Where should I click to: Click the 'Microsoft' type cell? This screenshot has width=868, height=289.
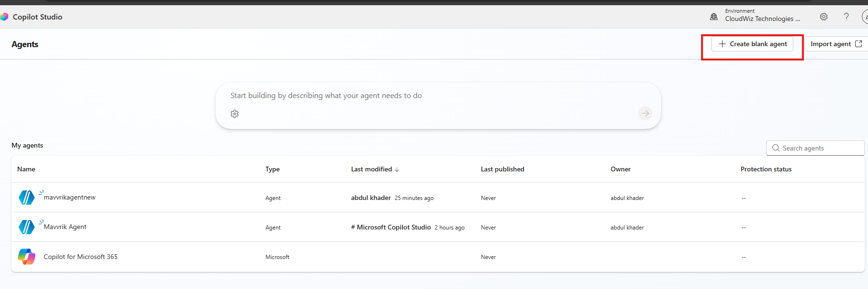coord(277,257)
